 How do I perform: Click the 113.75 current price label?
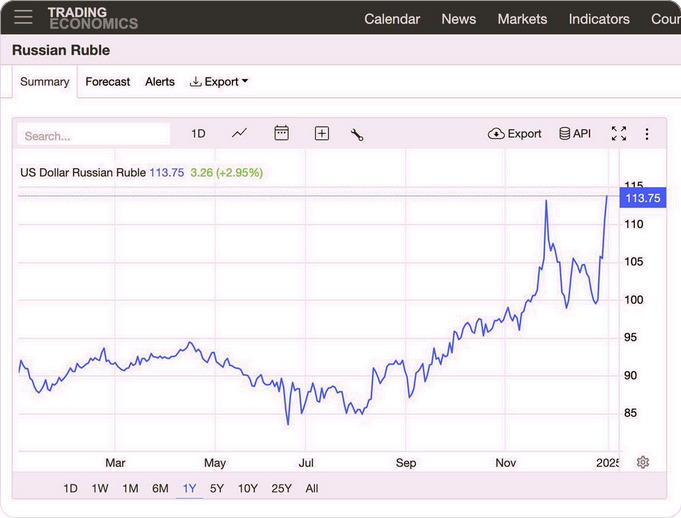(642, 198)
